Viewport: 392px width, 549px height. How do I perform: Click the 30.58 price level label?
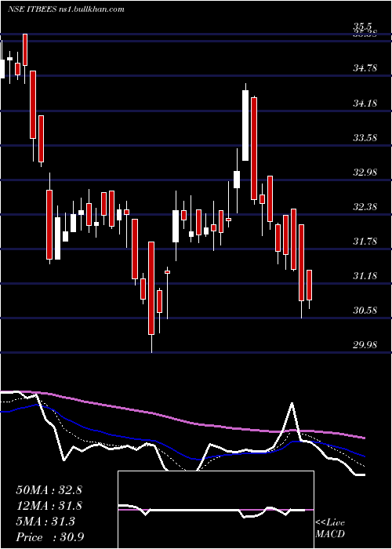[365, 311]
